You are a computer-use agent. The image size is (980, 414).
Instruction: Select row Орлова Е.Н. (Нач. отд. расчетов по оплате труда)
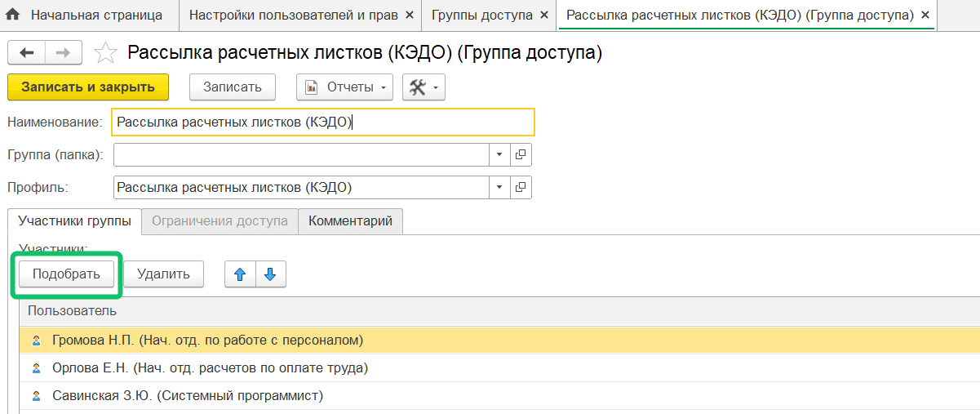(x=499, y=368)
